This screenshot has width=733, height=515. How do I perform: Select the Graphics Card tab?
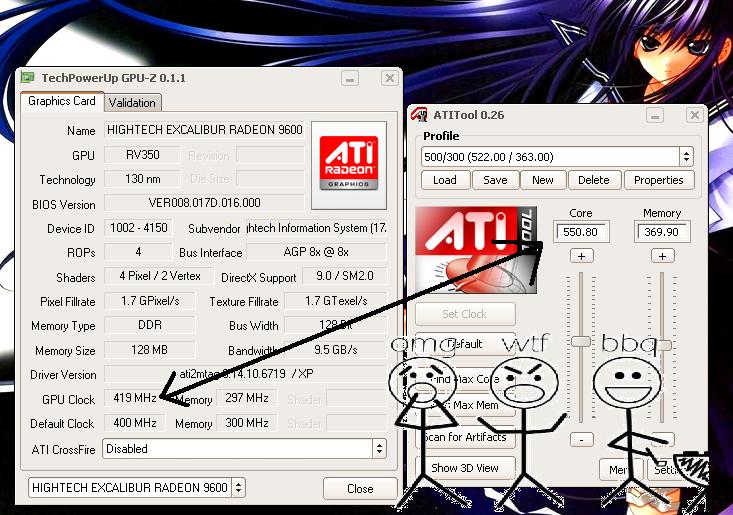[x=62, y=101]
